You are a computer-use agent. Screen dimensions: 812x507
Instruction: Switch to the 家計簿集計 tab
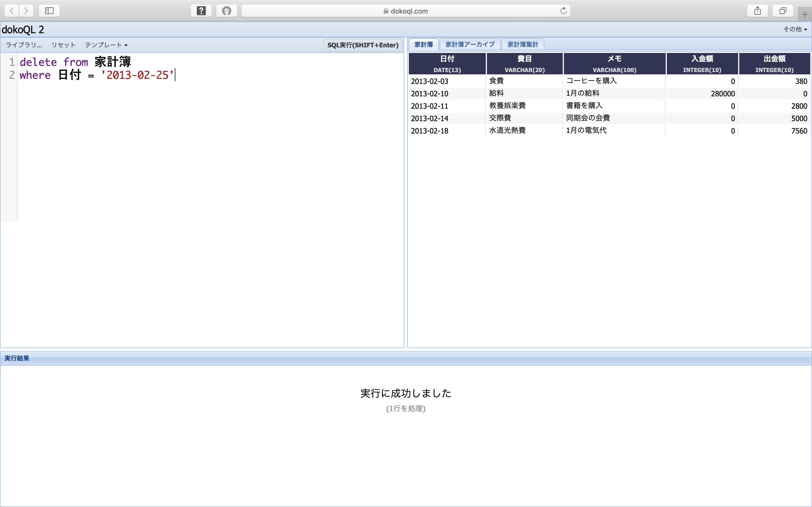point(522,44)
